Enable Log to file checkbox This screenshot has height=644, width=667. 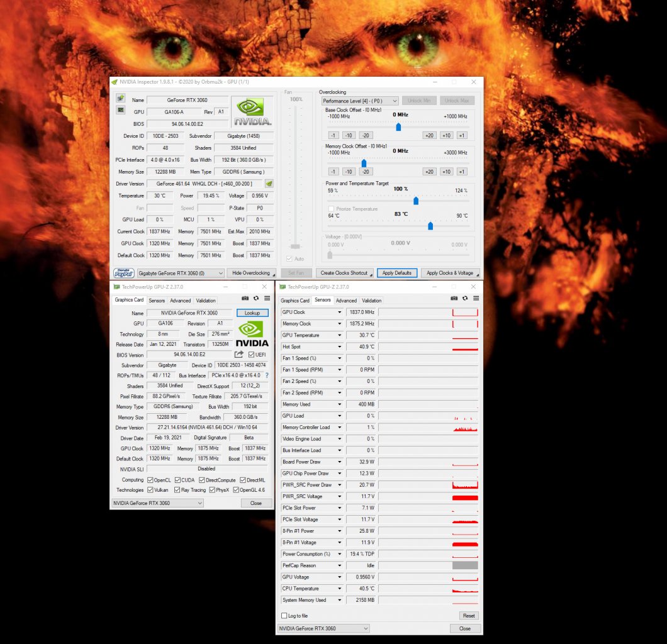point(284,616)
